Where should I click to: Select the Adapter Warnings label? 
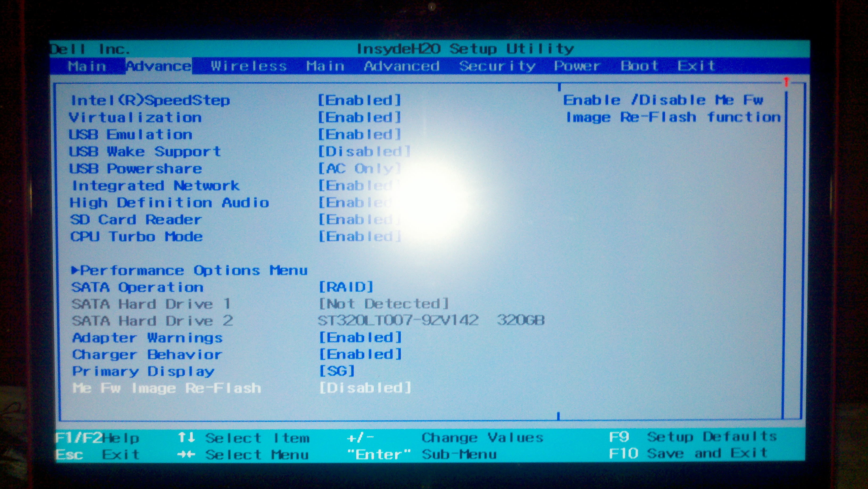(147, 338)
